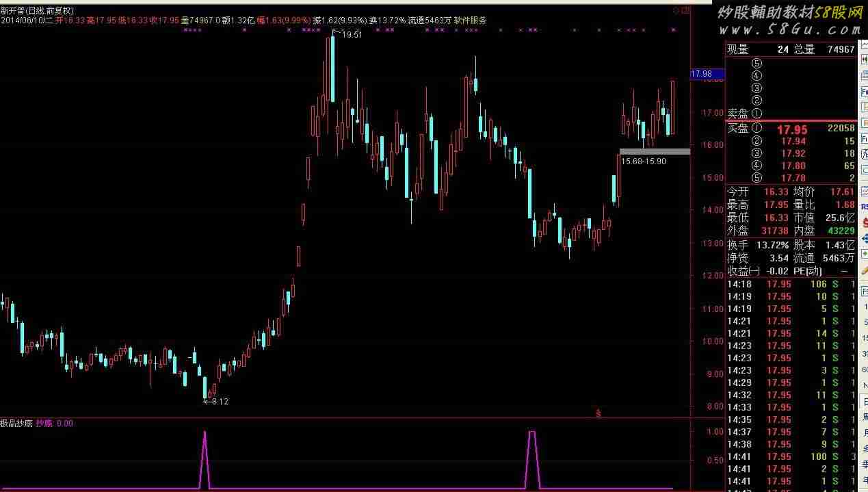The image size is (868, 492).
Task: Select the date label 2014/06/10/二
Action: (x=28, y=21)
